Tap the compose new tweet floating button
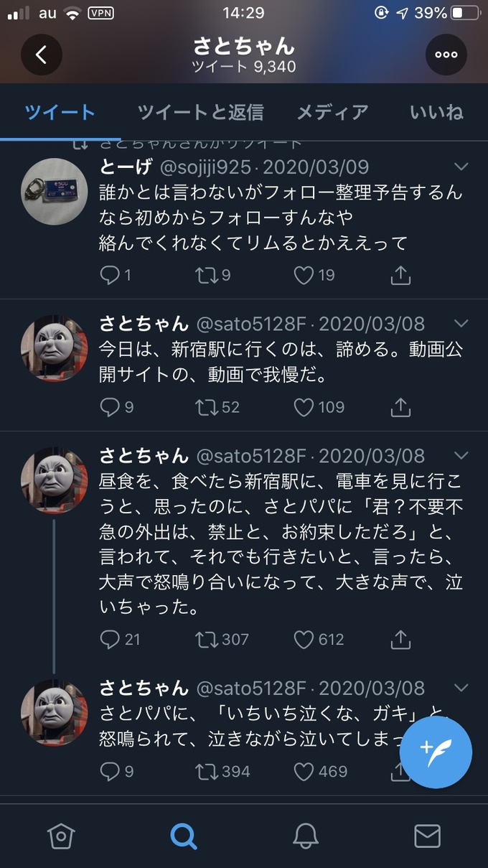 tap(436, 752)
